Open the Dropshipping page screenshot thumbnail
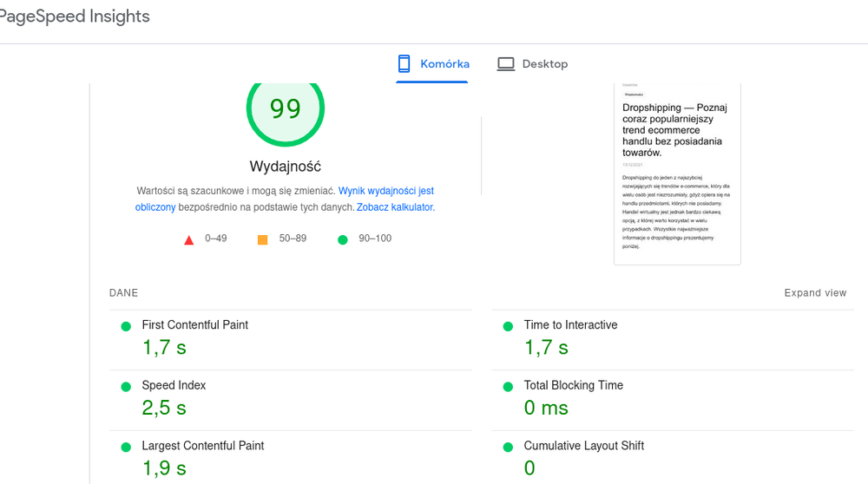868x484 pixels. click(677, 173)
